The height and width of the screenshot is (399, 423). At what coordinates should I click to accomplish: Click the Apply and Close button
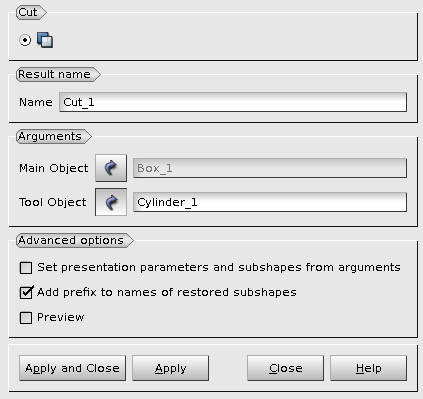click(x=72, y=368)
